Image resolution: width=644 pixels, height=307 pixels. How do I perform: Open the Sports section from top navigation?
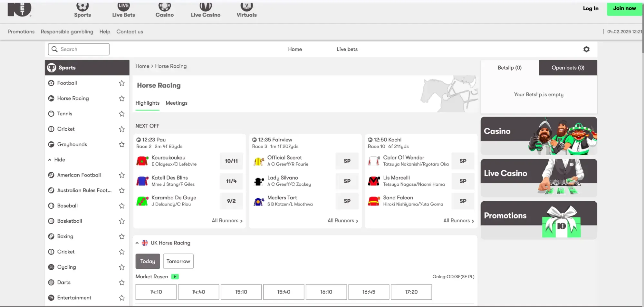click(82, 10)
